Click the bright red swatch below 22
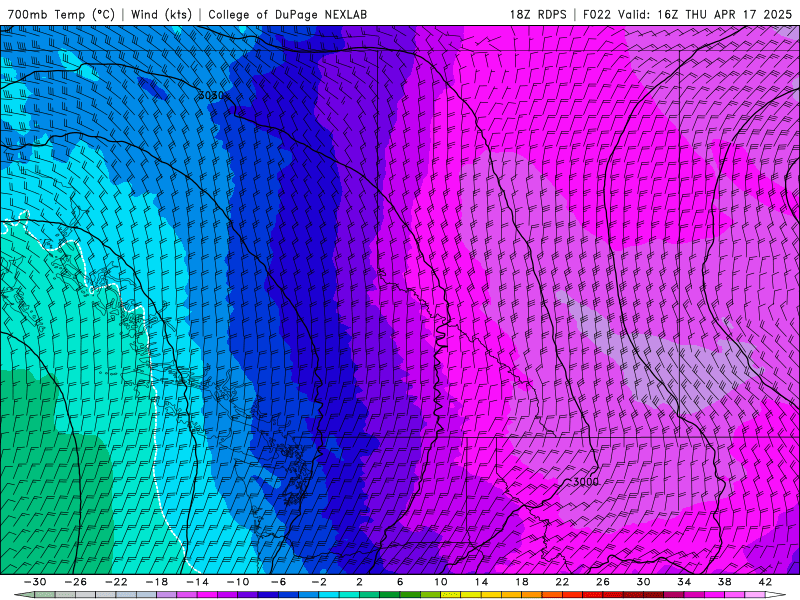The height and width of the screenshot is (600, 800). click(572, 595)
